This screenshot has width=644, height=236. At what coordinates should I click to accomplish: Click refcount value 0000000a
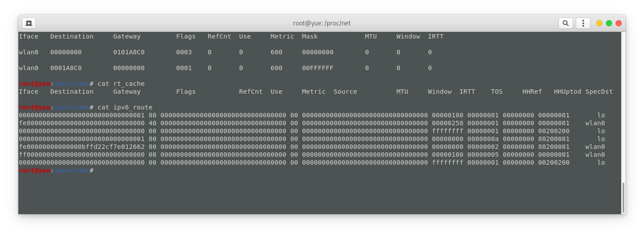coord(483,139)
